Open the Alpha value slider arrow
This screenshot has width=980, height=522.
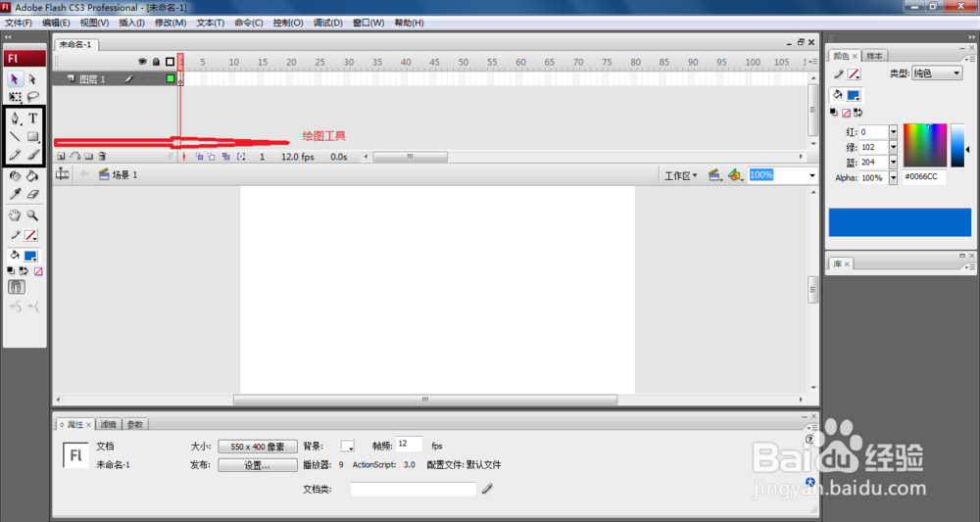(x=893, y=178)
